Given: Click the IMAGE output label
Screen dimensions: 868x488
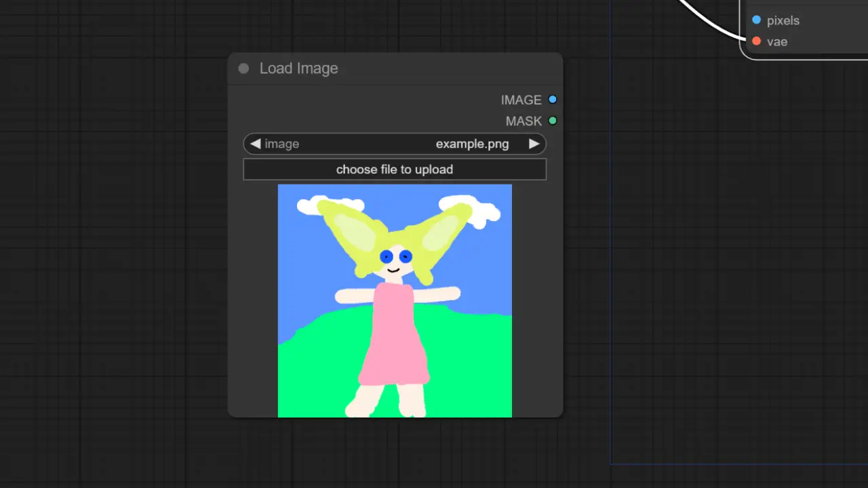Looking at the screenshot, I should click(x=521, y=100).
